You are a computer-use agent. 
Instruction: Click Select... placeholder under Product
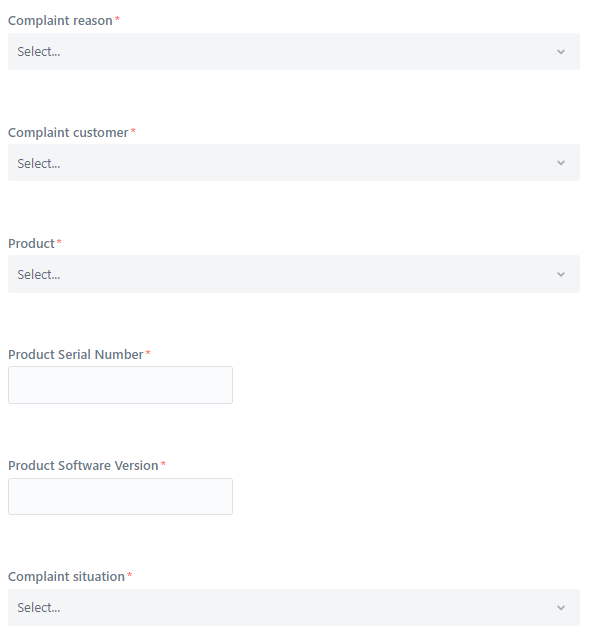[x=39, y=274]
